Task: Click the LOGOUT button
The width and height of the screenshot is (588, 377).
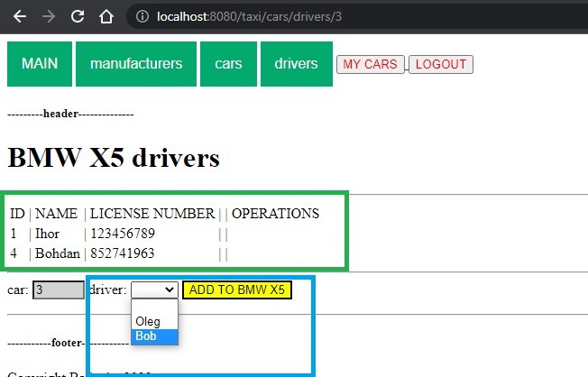Action: pos(441,64)
